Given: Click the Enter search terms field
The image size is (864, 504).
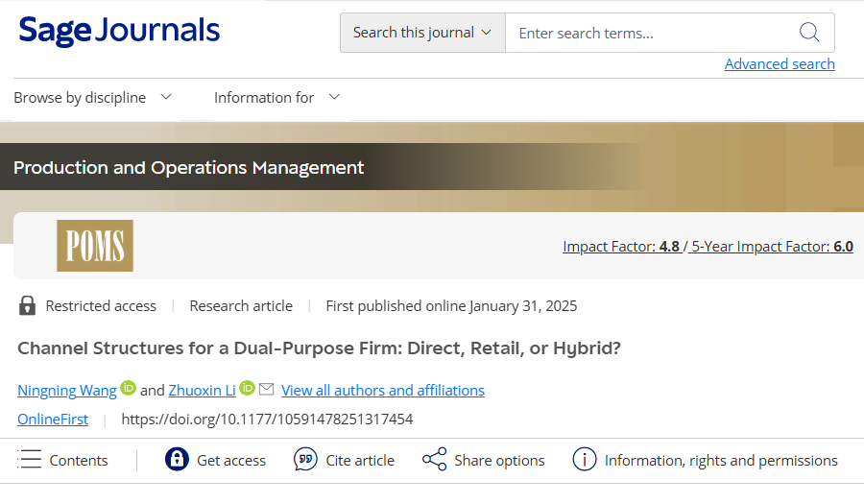Looking at the screenshot, I should [x=653, y=33].
